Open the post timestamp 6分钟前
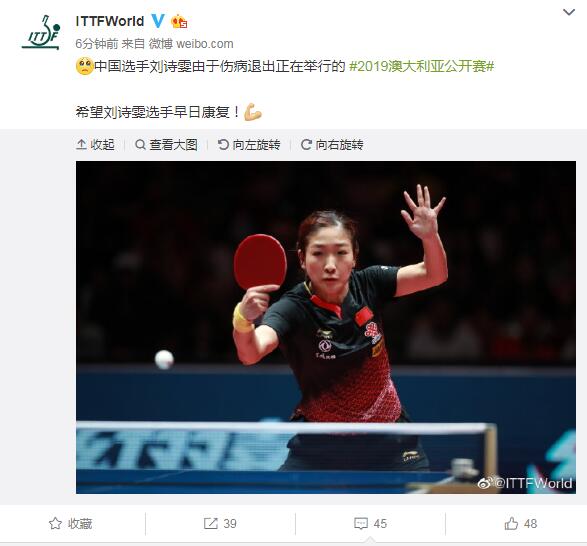This screenshot has width=587, height=546. (97, 44)
